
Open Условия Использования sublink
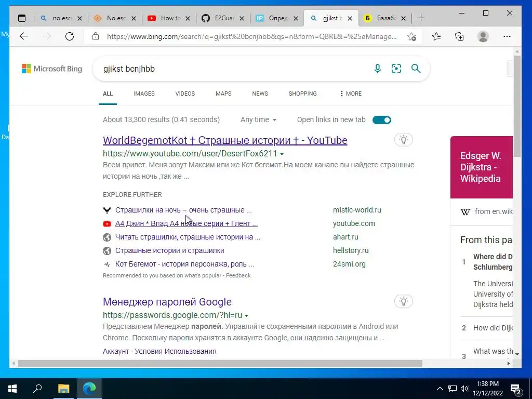point(176,352)
